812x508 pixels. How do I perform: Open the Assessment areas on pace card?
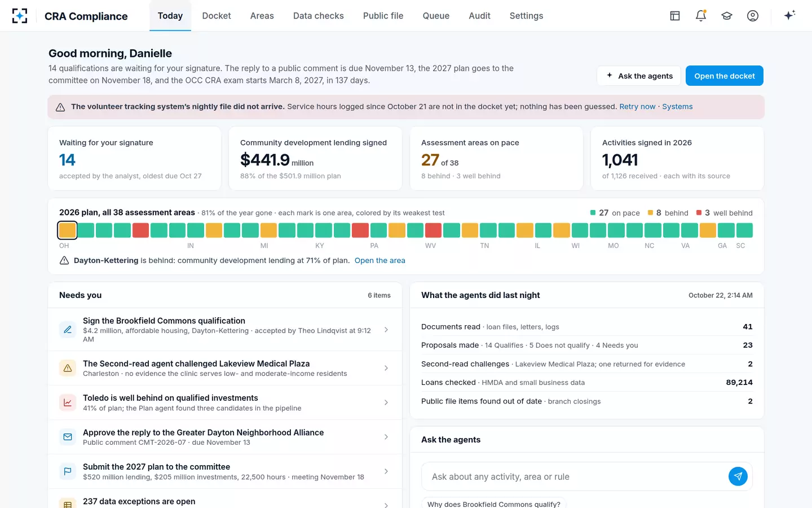click(497, 159)
